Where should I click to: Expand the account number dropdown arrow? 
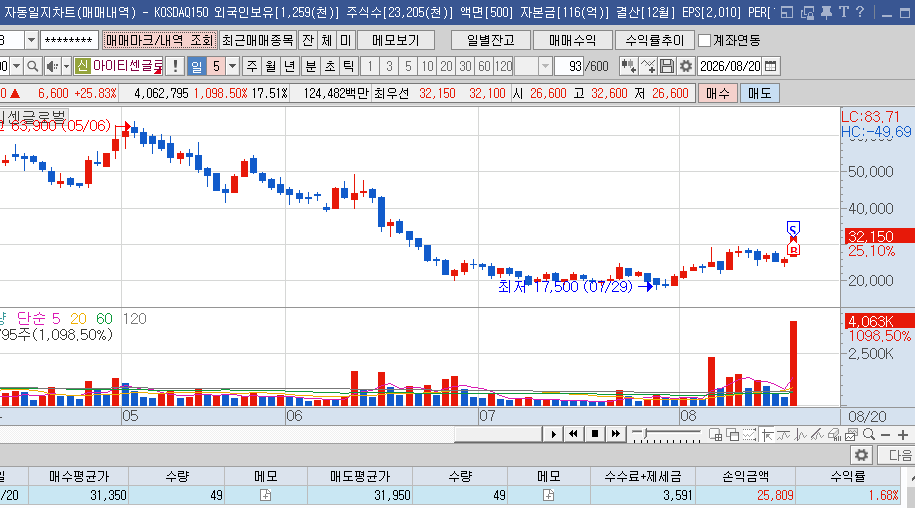tap(31, 40)
